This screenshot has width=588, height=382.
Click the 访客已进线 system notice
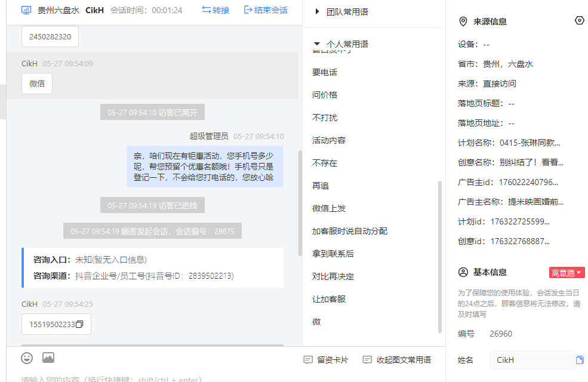[x=152, y=205]
